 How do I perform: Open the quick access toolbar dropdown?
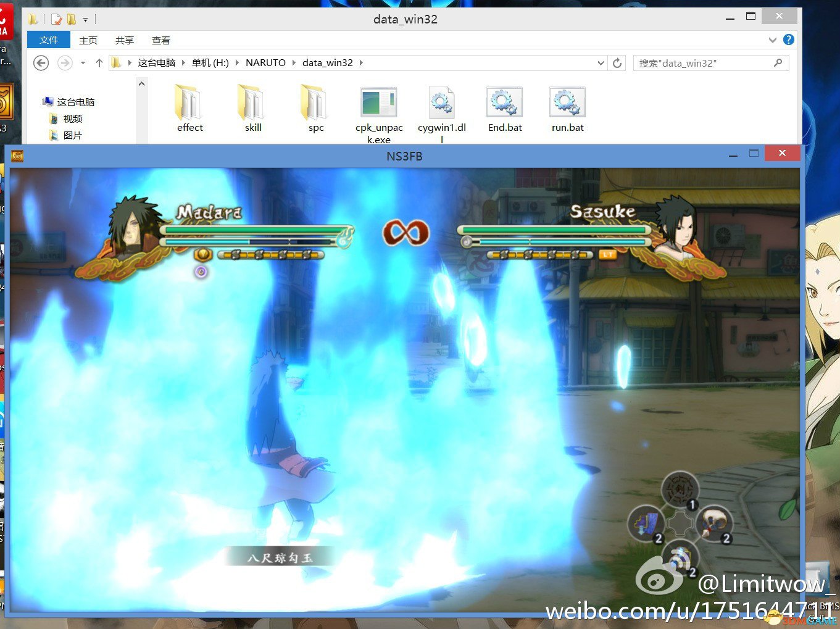click(85, 20)
